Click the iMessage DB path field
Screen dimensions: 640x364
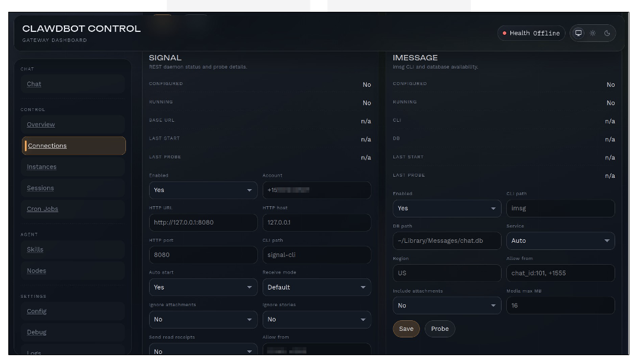447,240
